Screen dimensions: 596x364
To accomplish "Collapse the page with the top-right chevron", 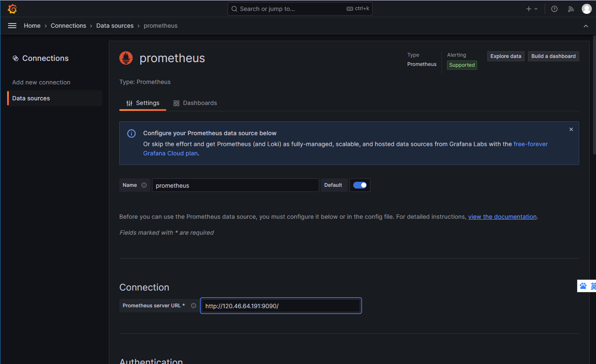I will (x=586, y=26).
